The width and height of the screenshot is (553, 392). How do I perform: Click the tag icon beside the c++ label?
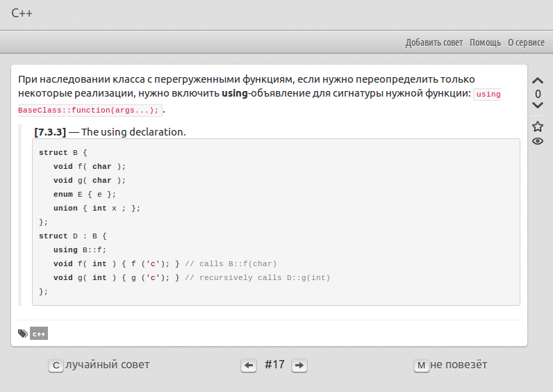23,334
